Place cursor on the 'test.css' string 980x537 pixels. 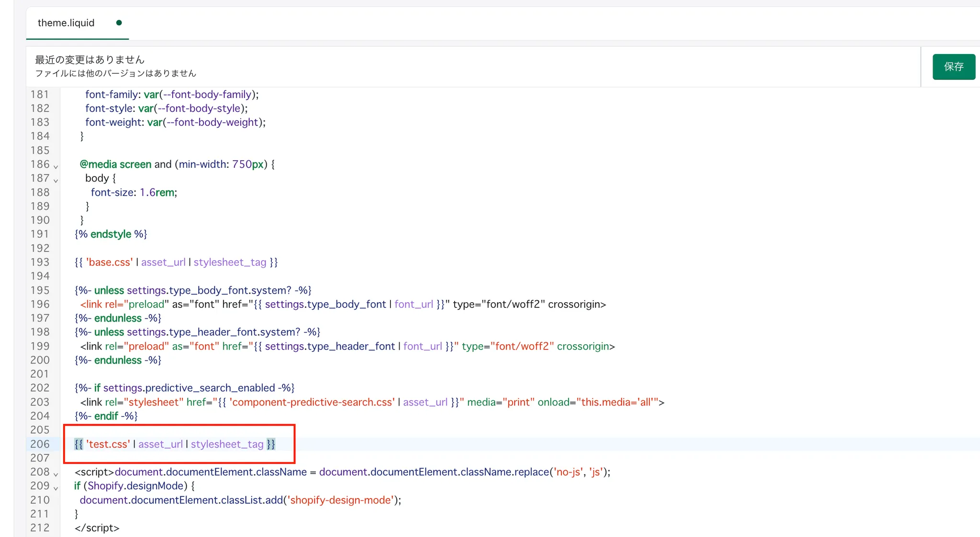pyautogui.click(x=108, y=444)
